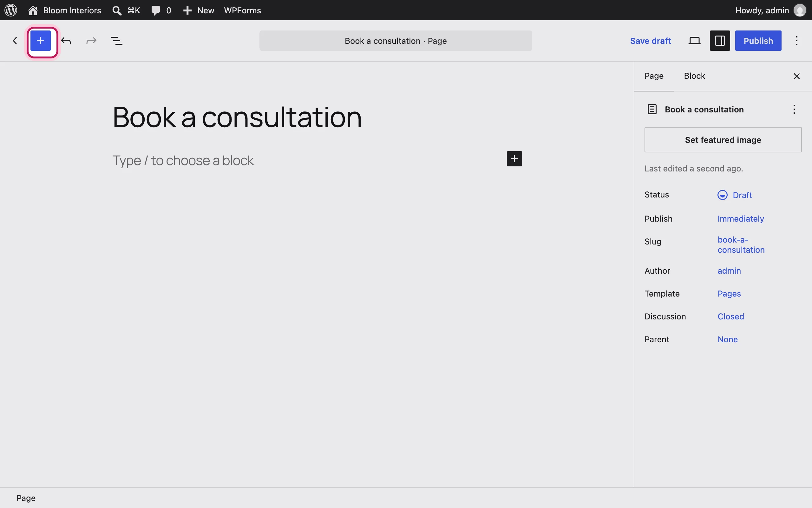The image size is (812, 508).
Task: Click the Last edited a second ago text
Action: (x=694, y=169)
